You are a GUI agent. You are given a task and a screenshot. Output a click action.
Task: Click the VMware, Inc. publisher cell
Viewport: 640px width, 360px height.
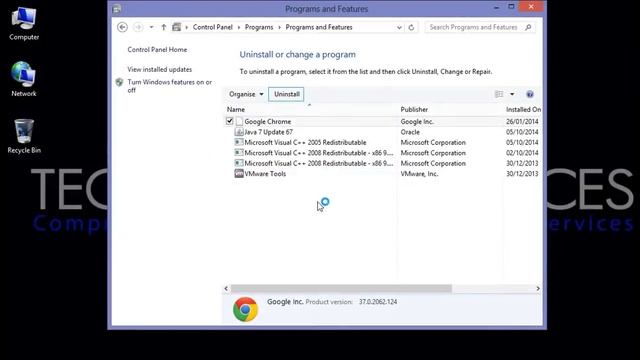419,174
